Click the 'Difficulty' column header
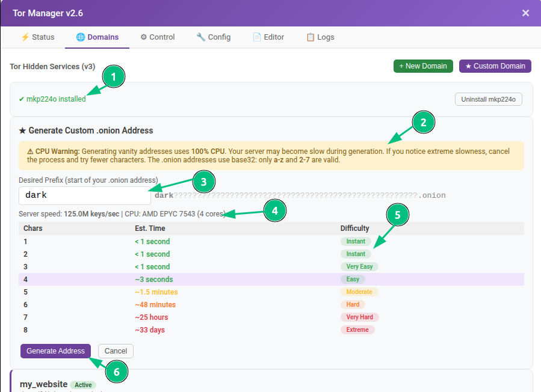 tap(354, 228)
